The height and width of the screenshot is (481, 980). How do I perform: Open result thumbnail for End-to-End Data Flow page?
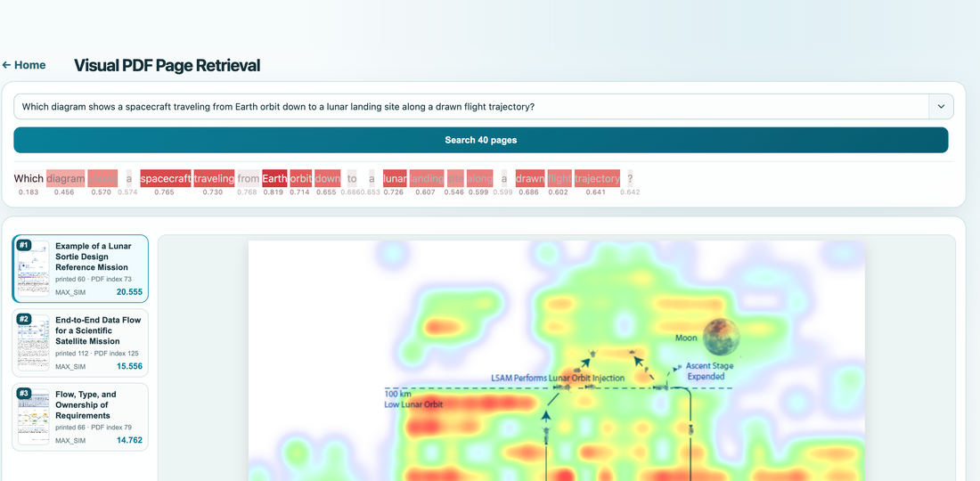click(33, 343)
